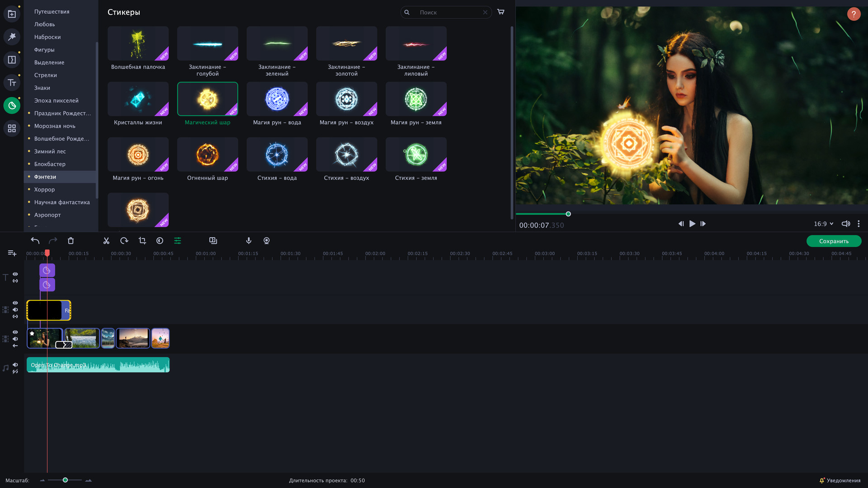868x488 pixels.
Task: Mute the audio track speaker
Action: pos(15,365)
